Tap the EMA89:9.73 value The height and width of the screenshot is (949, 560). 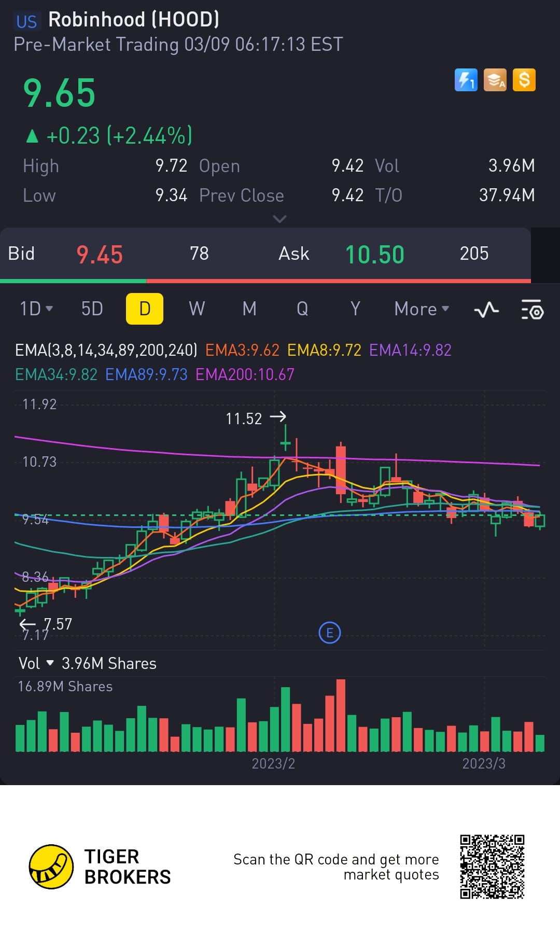pos(146,374)
